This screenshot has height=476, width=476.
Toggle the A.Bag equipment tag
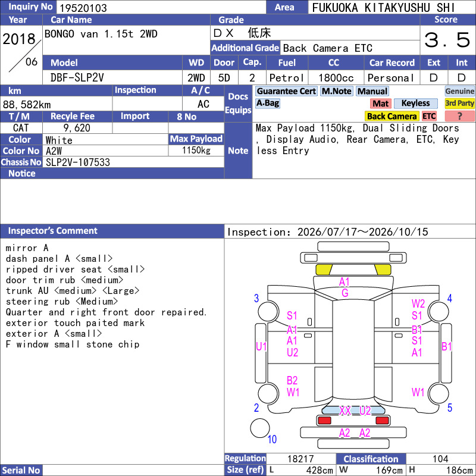[x=267, y=103]
